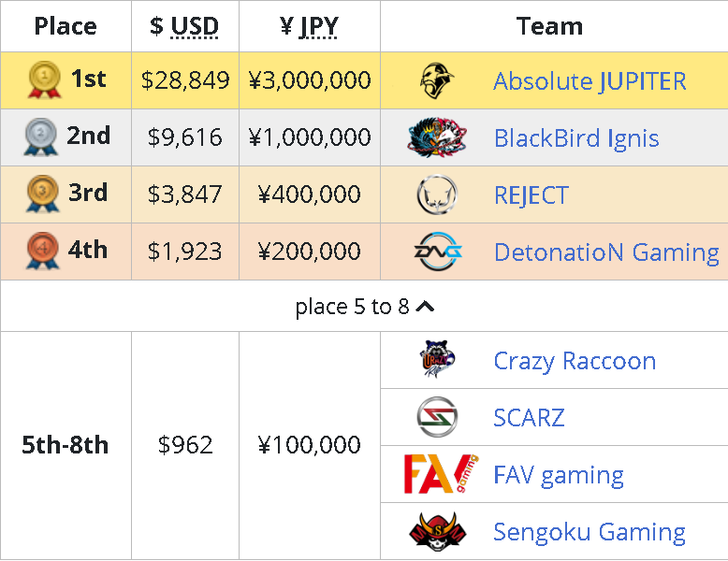Click the USD column header abbreviation
The width and height of the screenshot is (728, 561).
click(195, 26)
